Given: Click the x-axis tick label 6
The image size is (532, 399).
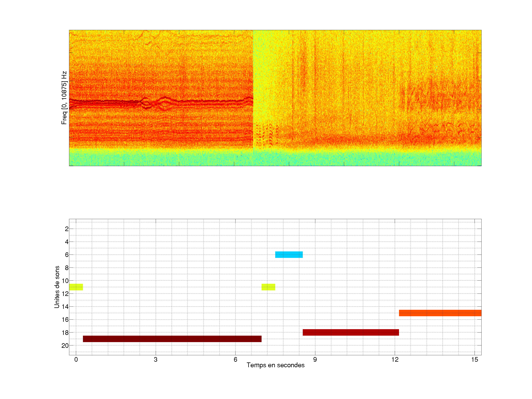Looking at the screenshot, I should (235, 359).
